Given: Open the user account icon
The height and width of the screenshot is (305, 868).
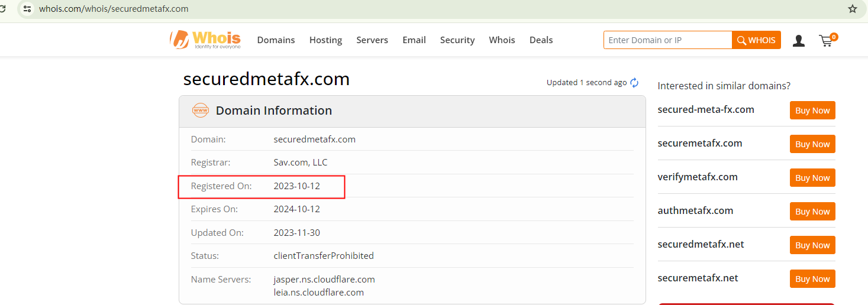Looking at the screenshot, I should point(799,40).
